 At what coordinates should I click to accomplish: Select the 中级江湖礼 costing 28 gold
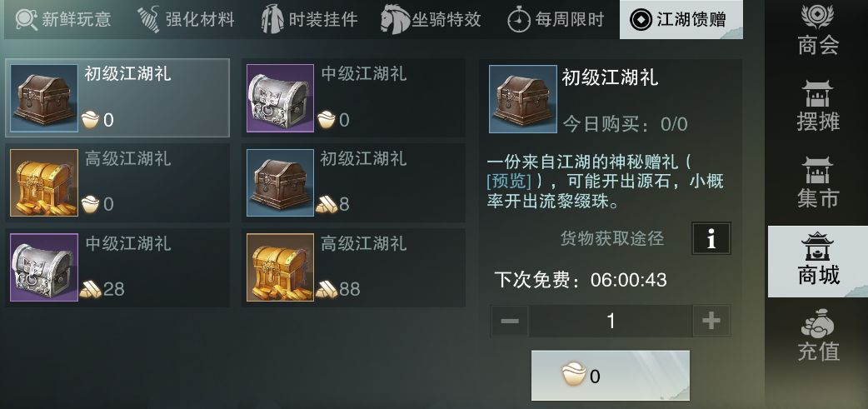117,267
